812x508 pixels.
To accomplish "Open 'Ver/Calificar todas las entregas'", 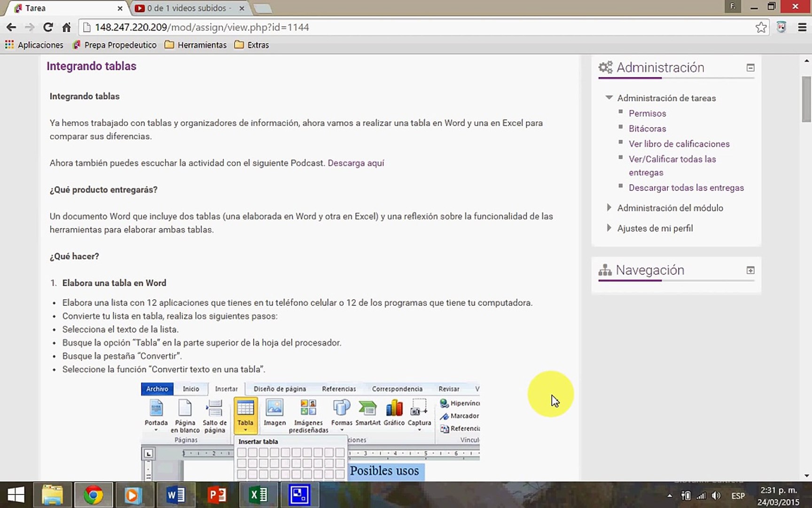I will [672, 166].
